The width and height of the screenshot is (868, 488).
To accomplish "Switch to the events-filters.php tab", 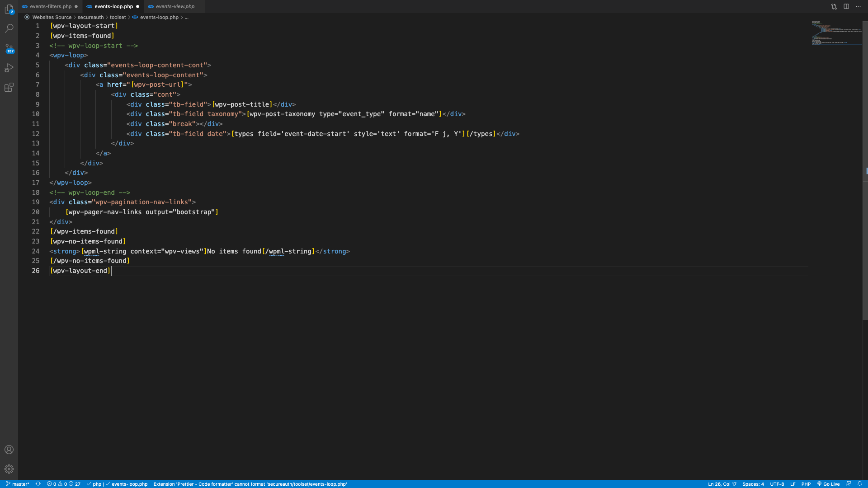I will (x=51, y=6).
